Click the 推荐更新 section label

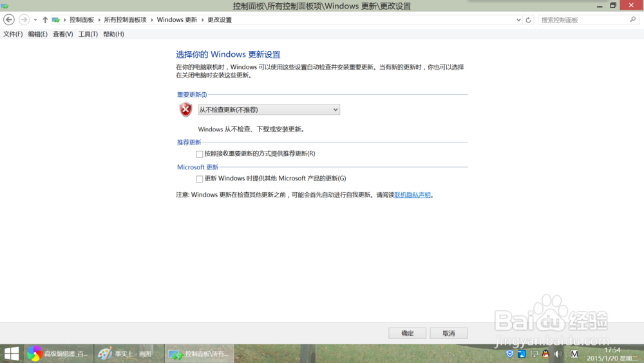coord(189,142)
